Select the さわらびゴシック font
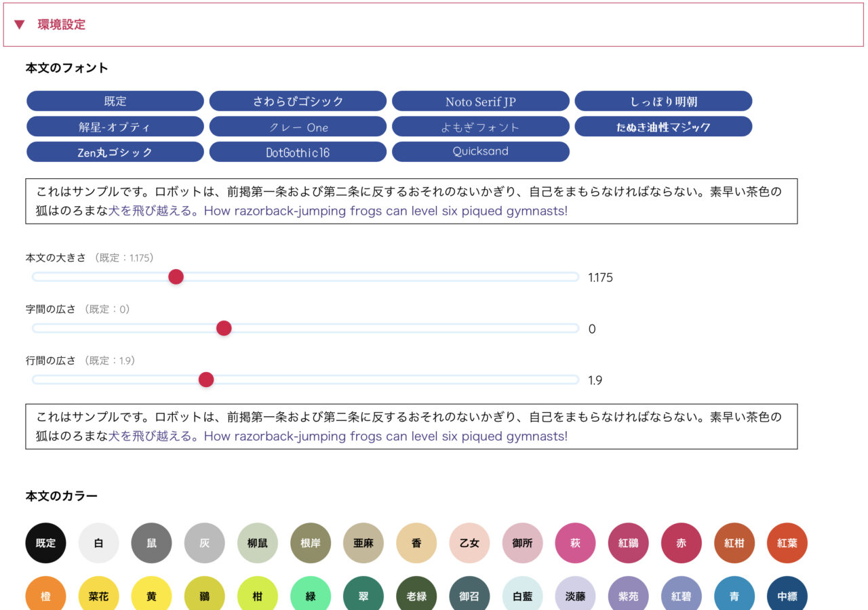Image resolution: width=868 pixels, height=610 pixels. coord(298,100)
